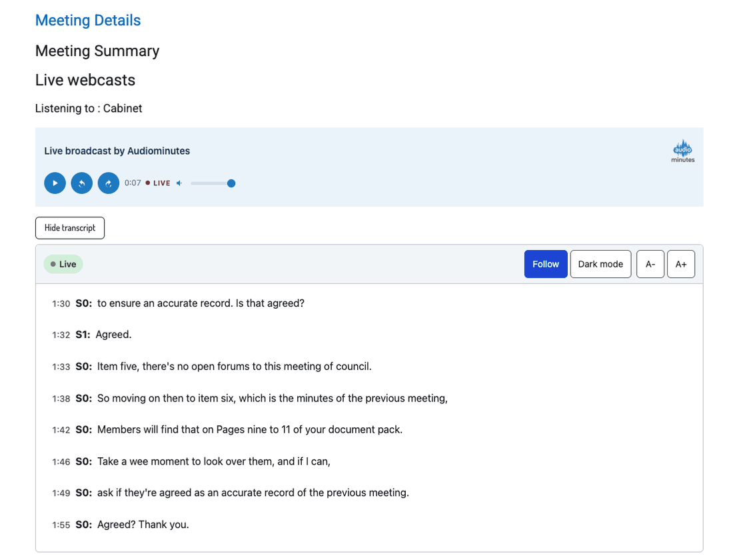This screenshot has width=733, height=560.
Task: Select the line "Take a wee moment to look over them"
Action: (x=214, y=461)
